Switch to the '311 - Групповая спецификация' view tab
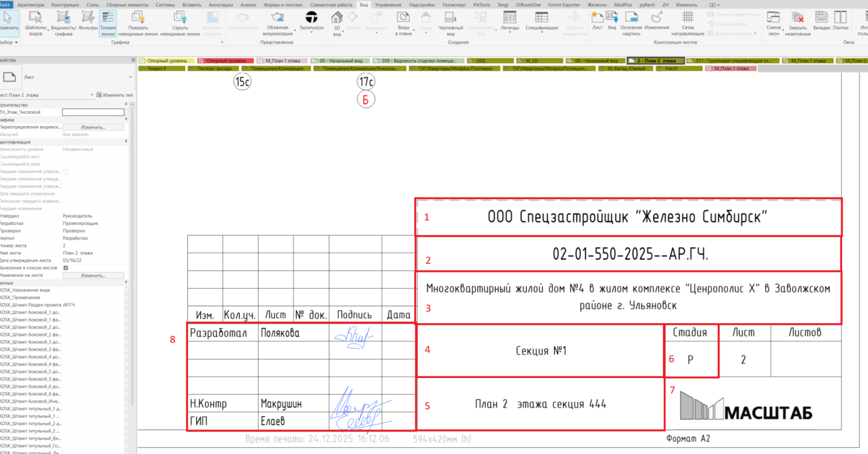Image resolution: width=868 pixels, height=454 pixels. click(x=733, y=61)
